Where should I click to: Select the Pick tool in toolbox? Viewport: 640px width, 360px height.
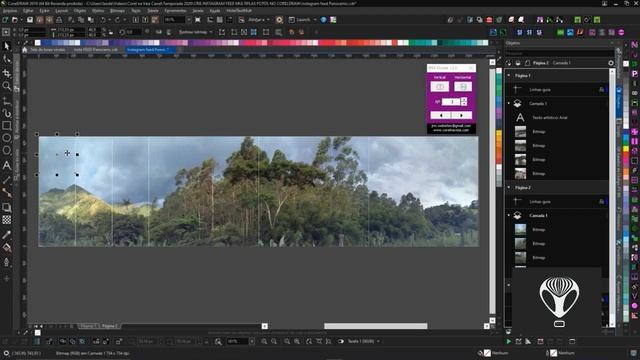[7, 46]
